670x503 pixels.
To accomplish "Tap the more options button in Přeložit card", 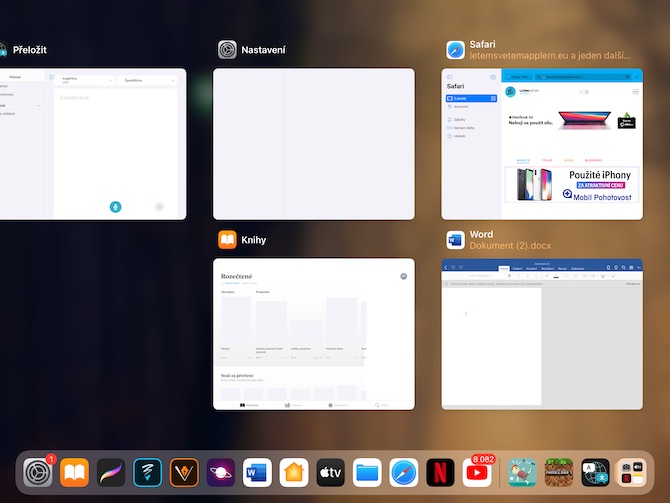I will (x=159, y=207).
